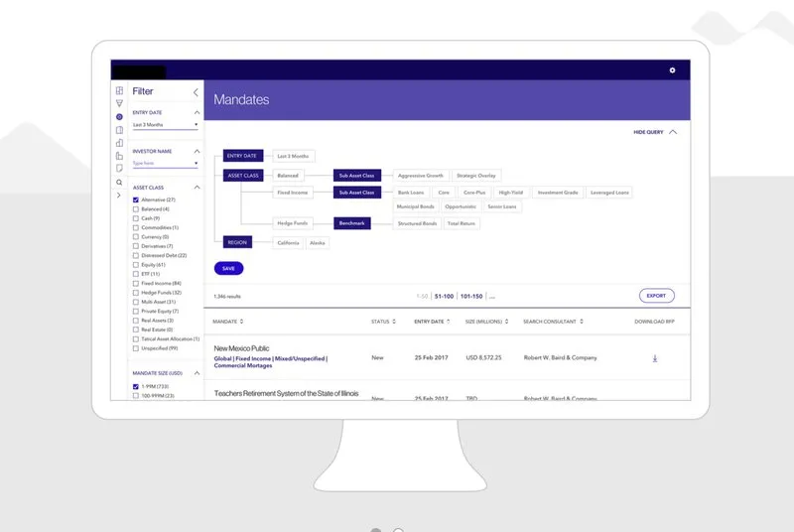794x532 pixels.
Task: Click the ENTRY DATE query node
Action: pyautogui.click(x=243, y=156)
